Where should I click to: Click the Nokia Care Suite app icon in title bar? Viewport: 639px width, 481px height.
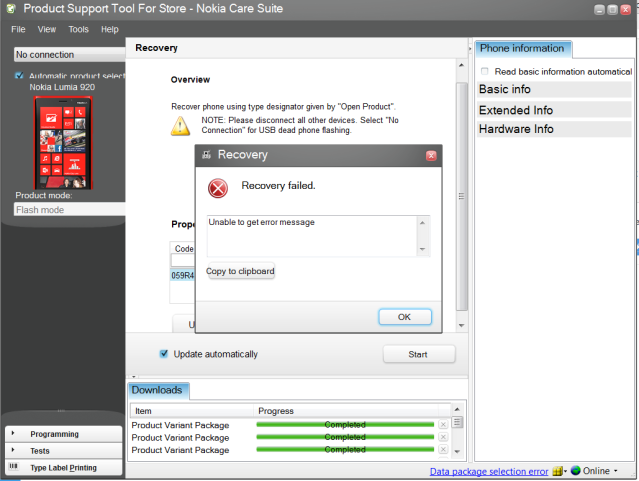pos(11,8)
